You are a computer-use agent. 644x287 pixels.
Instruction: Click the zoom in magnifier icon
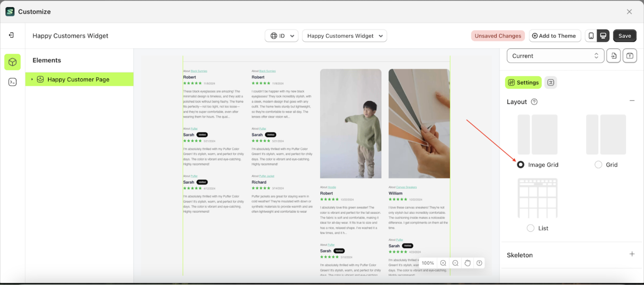point(443,263)
